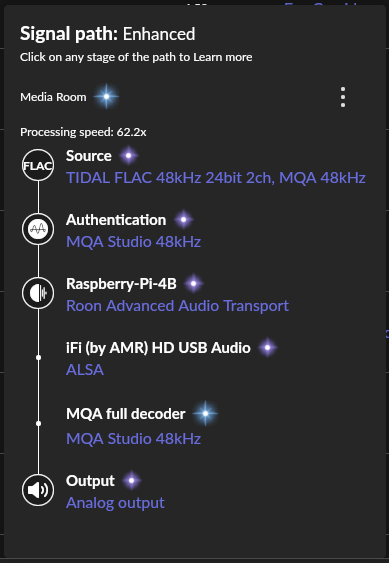Click the purple star beside Authentication

pyautogui.click(x=184, y=219)
